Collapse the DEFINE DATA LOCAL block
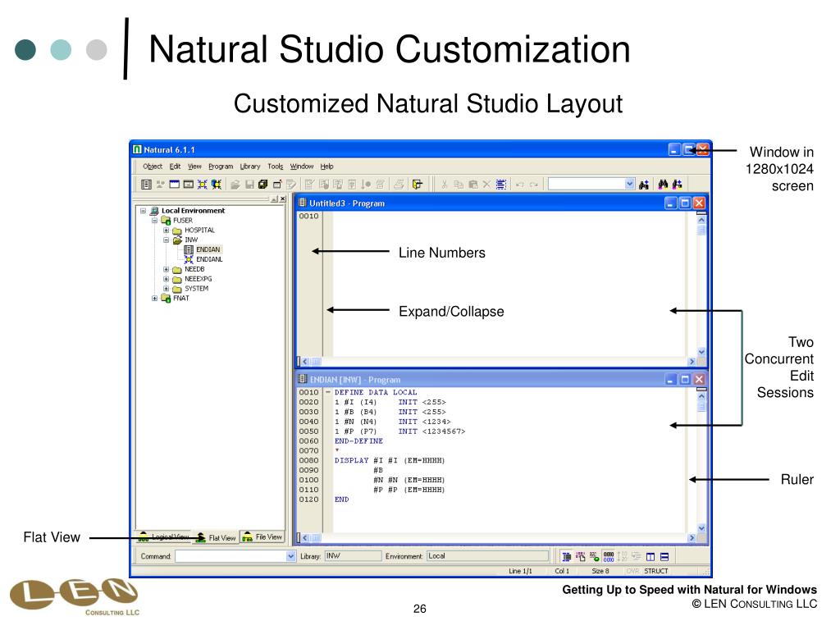840x630 pixels. pyautogui.click(x=328, y=392)
